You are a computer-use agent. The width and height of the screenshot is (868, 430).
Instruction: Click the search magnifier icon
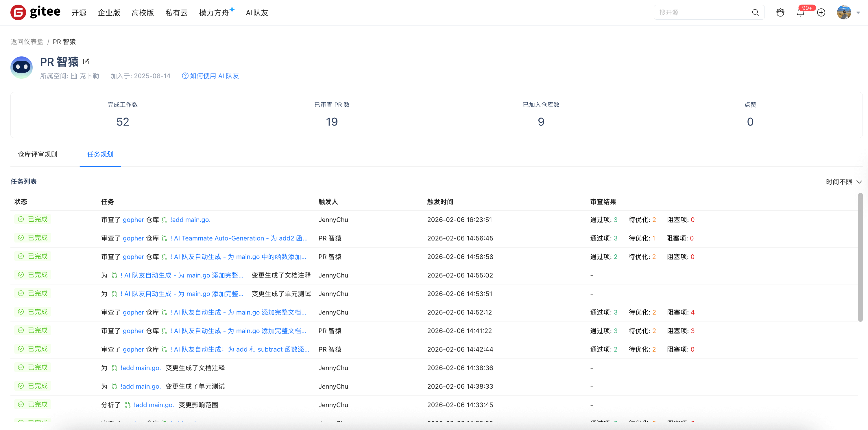pyautogui.click(x=755, y=12)
